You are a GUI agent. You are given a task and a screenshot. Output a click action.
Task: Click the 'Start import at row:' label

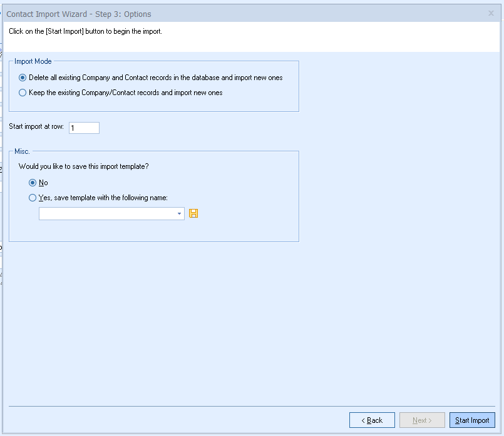(36, 127)
